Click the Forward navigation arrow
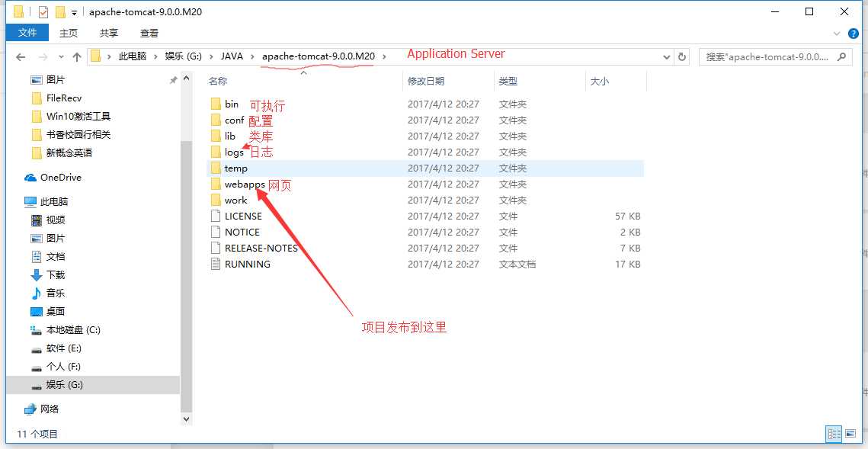Viewport: 868px width, 449px height. (43, 56)
